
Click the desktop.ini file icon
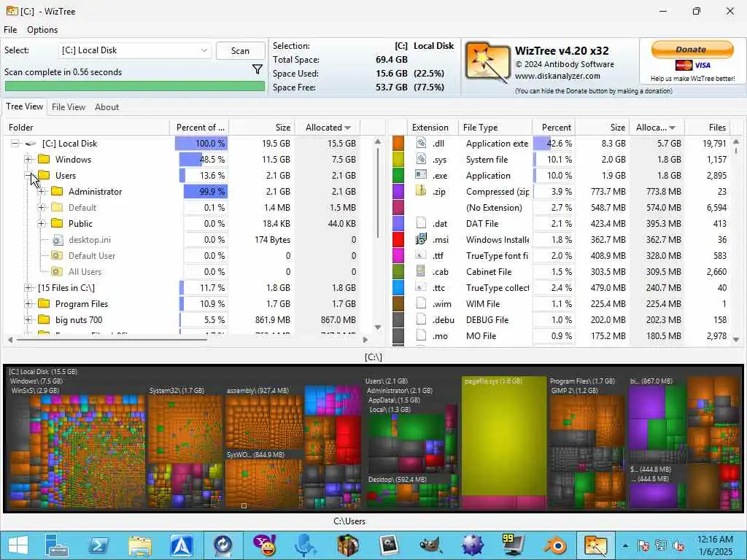[x=57, y=239]
